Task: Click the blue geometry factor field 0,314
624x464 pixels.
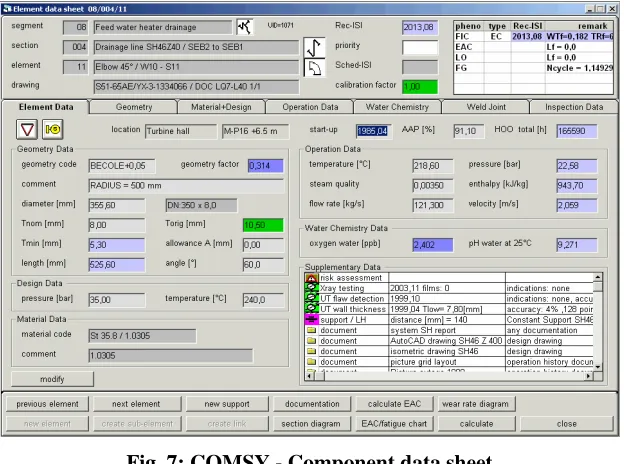Action: coord(265,166)
